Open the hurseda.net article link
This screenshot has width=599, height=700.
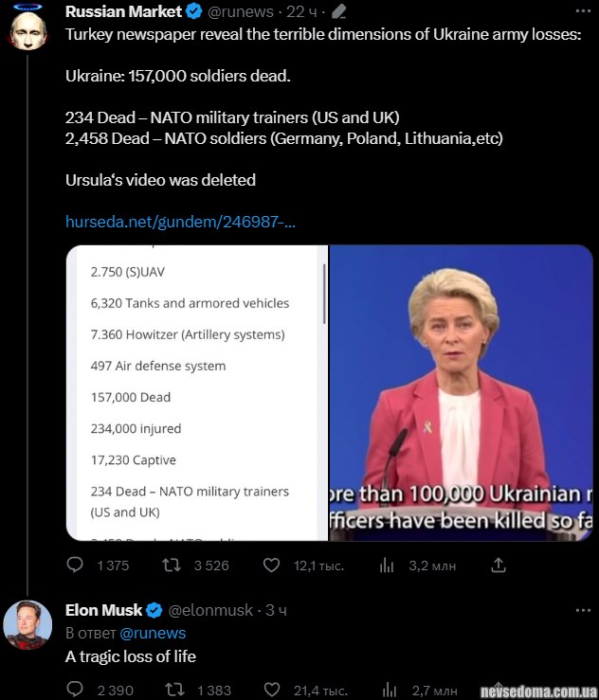[180, 222]
